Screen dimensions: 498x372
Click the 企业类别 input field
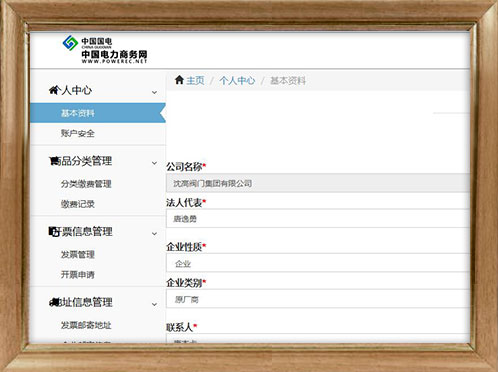[x=318, y=299]
